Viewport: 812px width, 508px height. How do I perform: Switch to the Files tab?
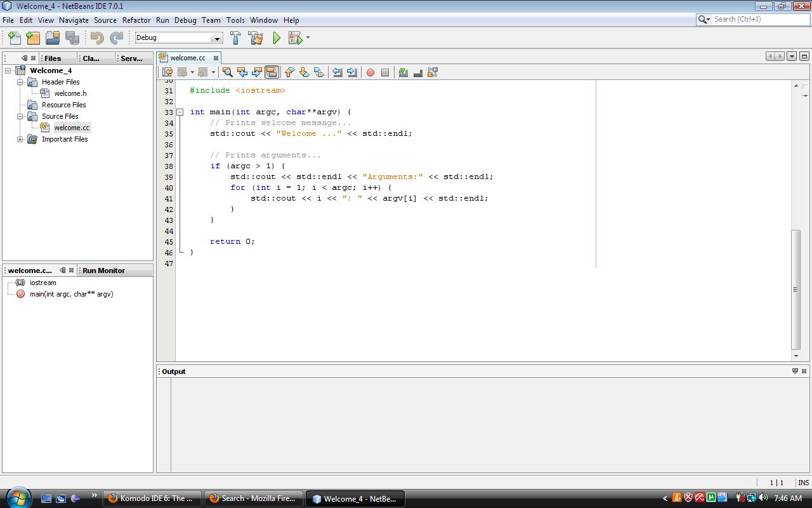[53, 58]
